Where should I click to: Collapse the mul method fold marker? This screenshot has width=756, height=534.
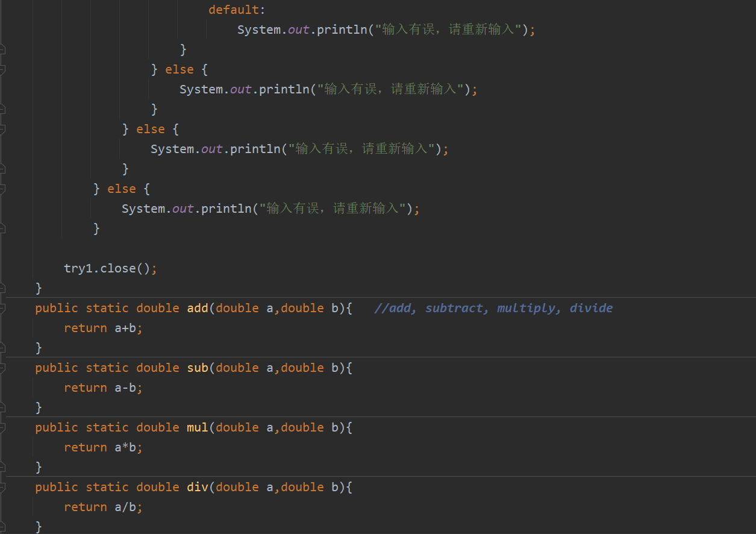click(2, 427)
